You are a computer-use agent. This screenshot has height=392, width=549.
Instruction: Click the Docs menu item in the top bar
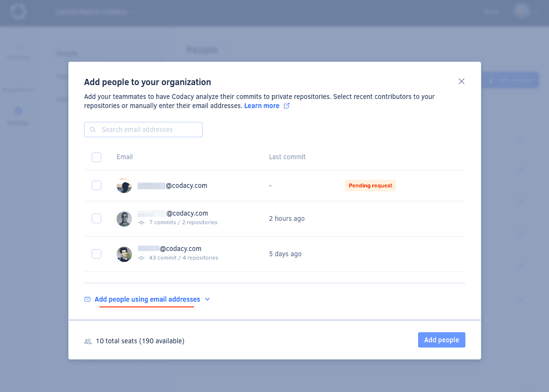(x=491, y=11)
